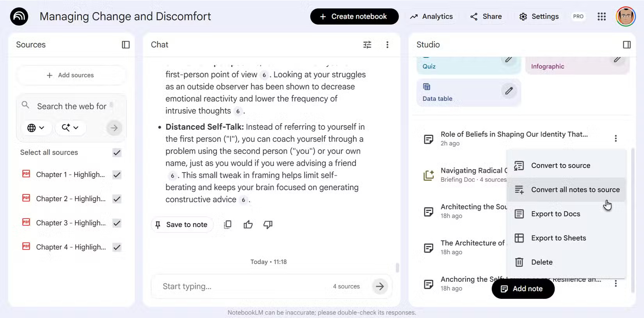The height and width of the screenshot is (318, 644).
Task: Open options for the Role of Beliefs note
Action: coord(616,138)
